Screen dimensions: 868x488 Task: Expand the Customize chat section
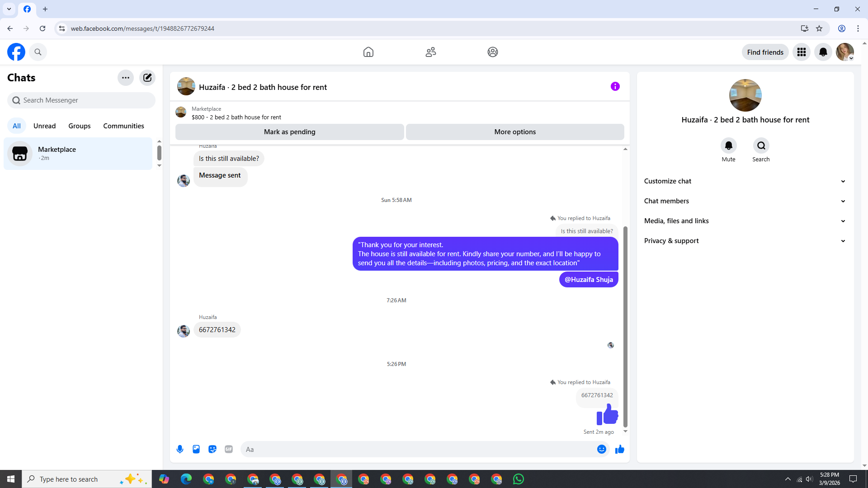coord(745,181)
